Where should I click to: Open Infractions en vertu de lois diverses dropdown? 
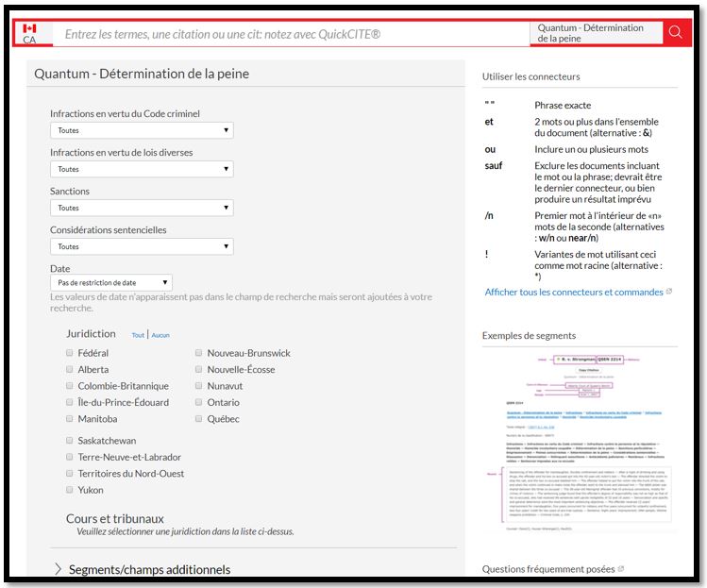(x=142, y=169)
